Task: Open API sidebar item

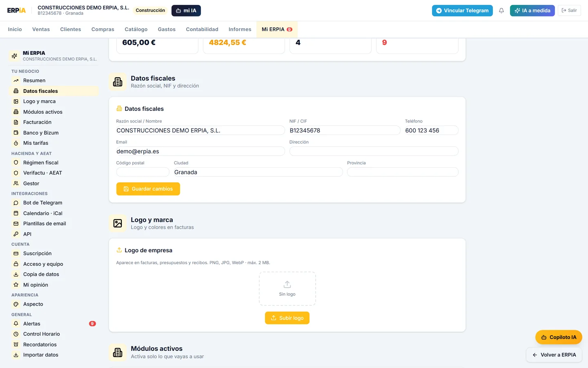Action: (x=53, y=234)
